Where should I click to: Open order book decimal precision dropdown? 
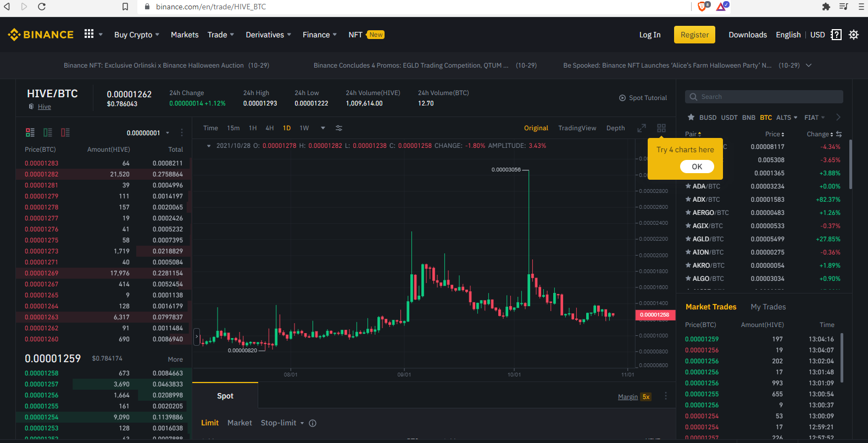click(x=147, y=133)
